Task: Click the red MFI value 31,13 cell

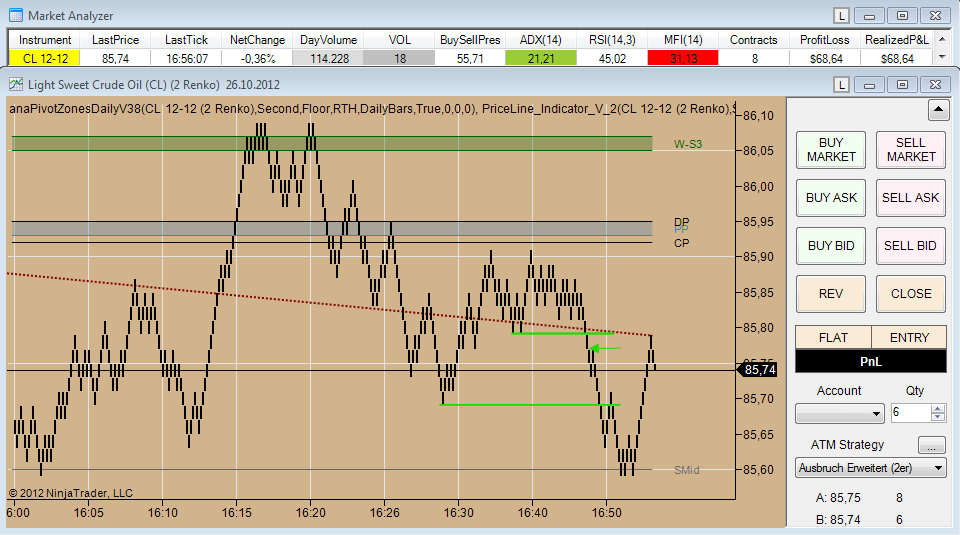Action: pyautogui.click(x=683, y=59)
